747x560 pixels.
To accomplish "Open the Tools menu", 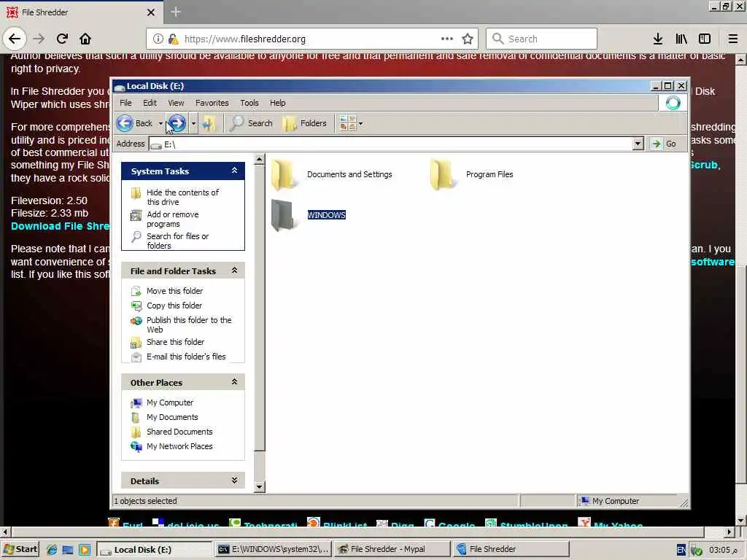I will pos(249,103).
